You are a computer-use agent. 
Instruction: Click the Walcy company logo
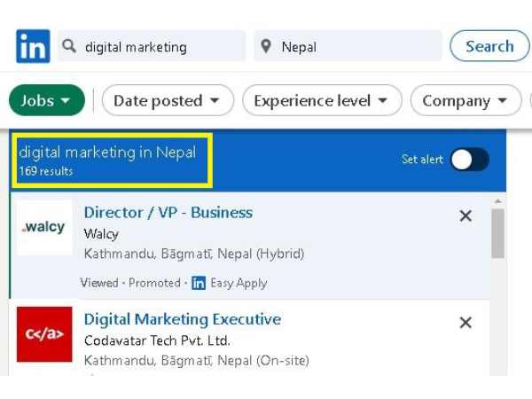44,227
